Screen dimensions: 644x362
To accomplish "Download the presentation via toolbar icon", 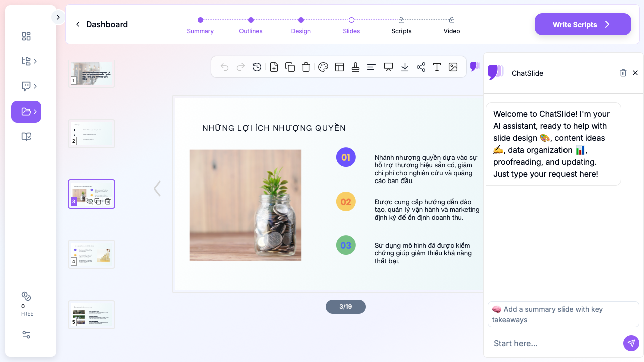I will [x=405, y=66].
